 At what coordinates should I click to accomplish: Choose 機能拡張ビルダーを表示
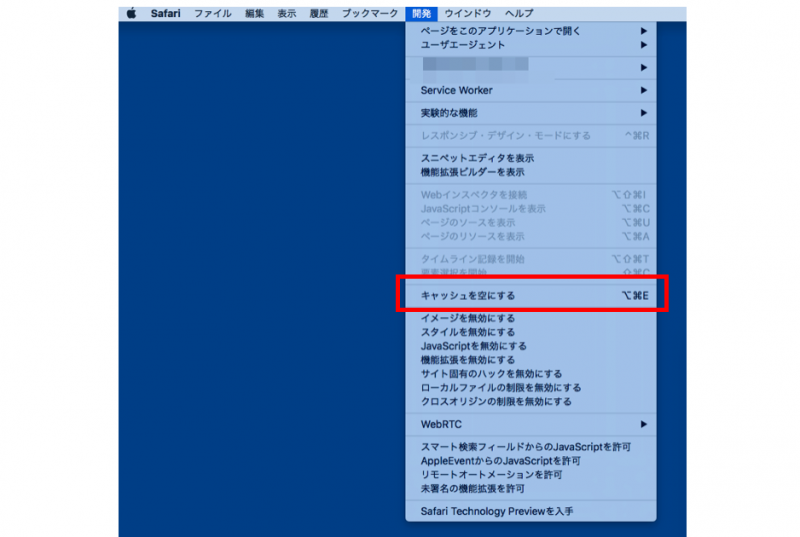pos(472,172)
